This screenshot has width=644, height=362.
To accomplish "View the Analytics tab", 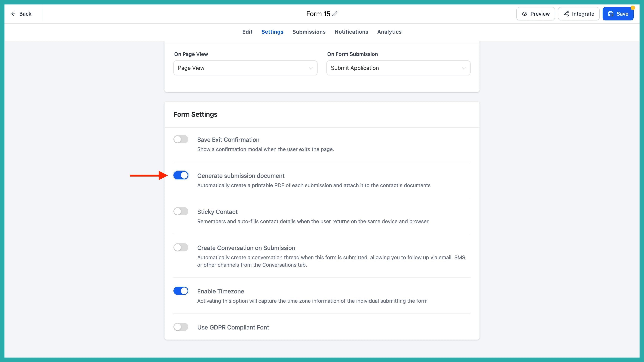I will [389, 32].
